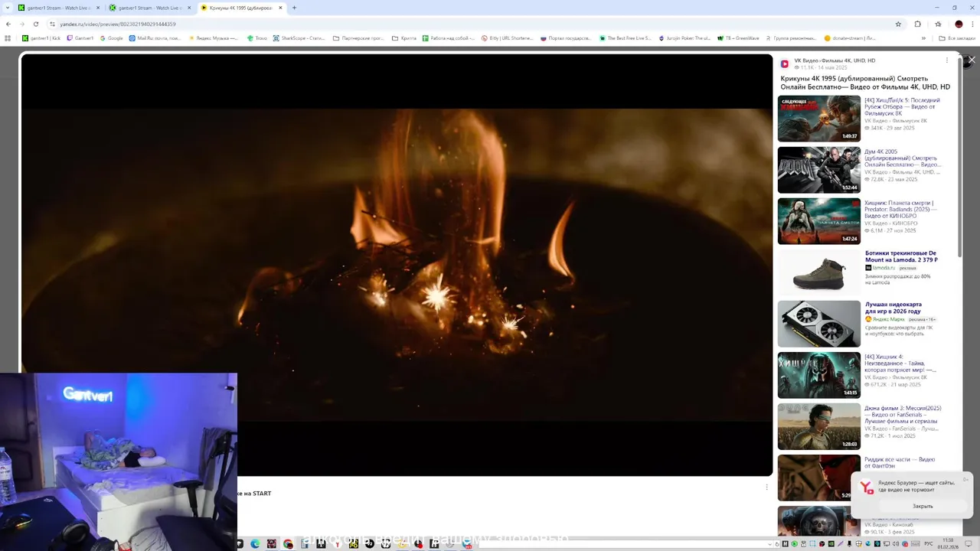This screenshot has height=551, width=980.
Task: Open the VK Видео channel logo icon
Action: tap(785, 64)
